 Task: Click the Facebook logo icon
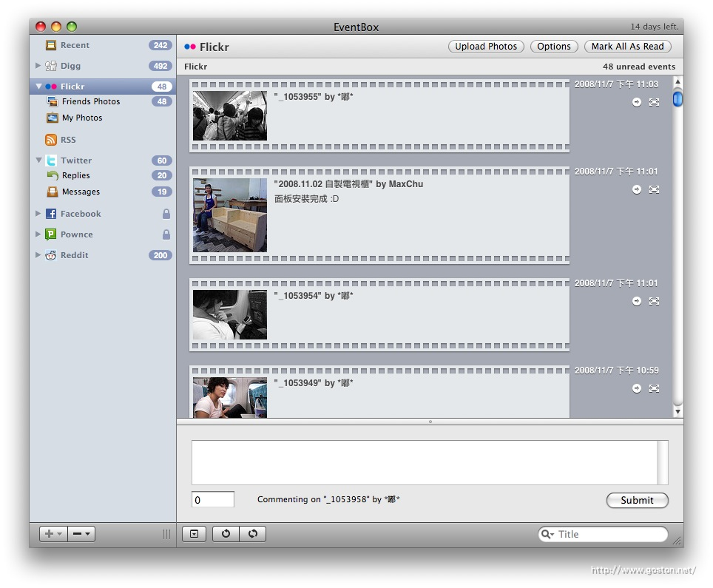tap(51, 214)
